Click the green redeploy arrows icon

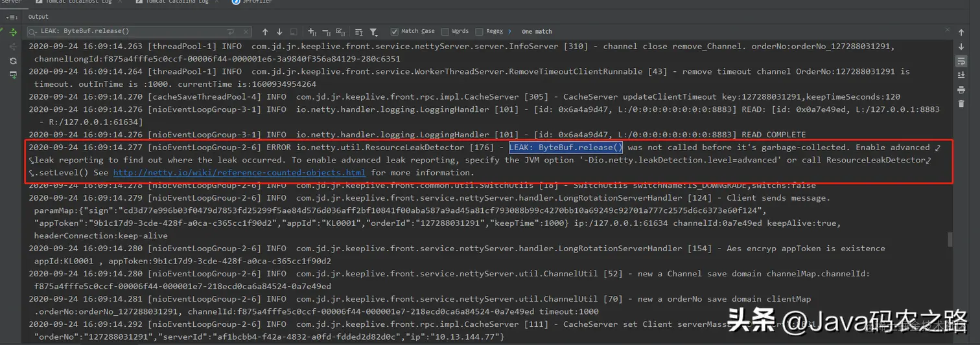coord(13,32)
